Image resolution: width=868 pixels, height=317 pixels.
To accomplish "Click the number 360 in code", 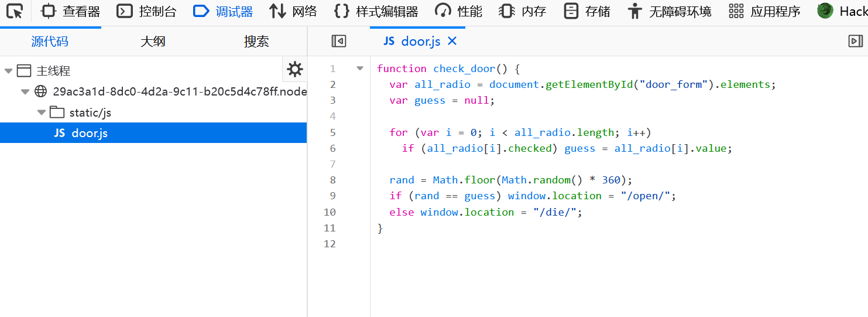I will [611, 180].
